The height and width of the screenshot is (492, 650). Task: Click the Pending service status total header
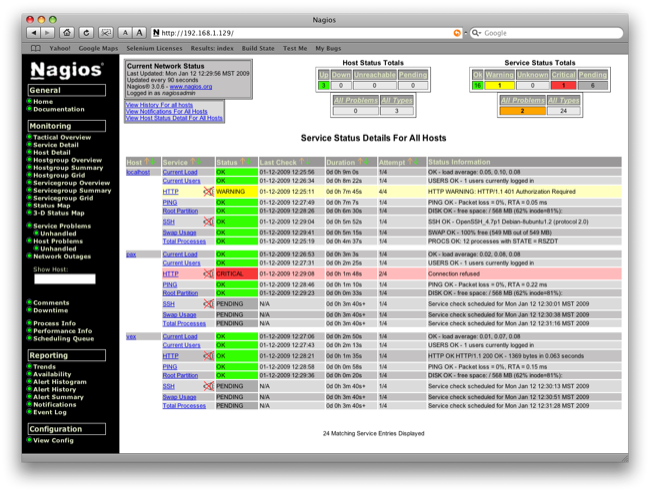coord(593,75)
